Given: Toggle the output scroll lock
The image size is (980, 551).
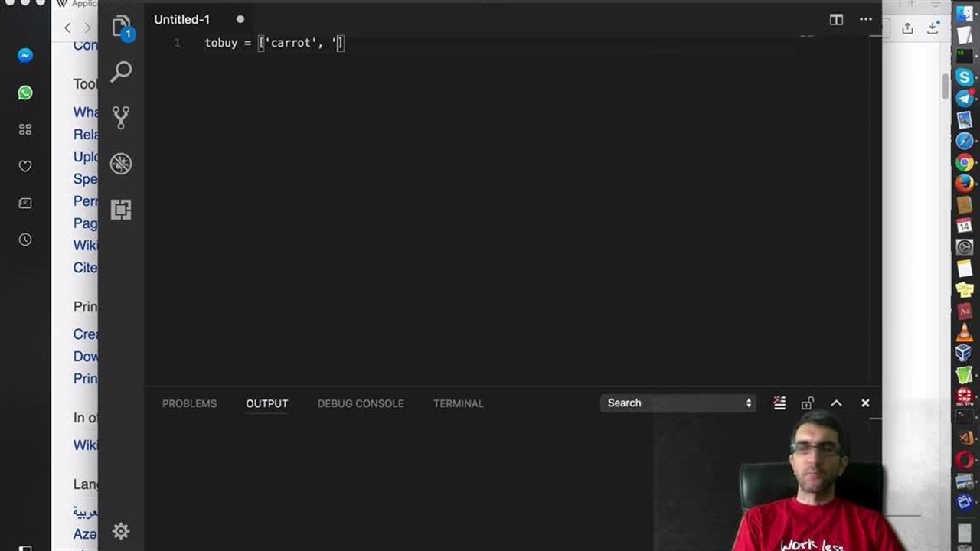Looking at the screenshot, I should (x=808, y=403).
